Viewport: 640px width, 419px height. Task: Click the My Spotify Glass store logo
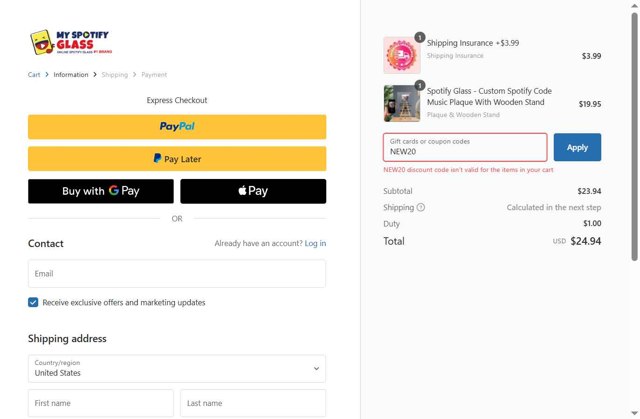(x=71, y=42)
